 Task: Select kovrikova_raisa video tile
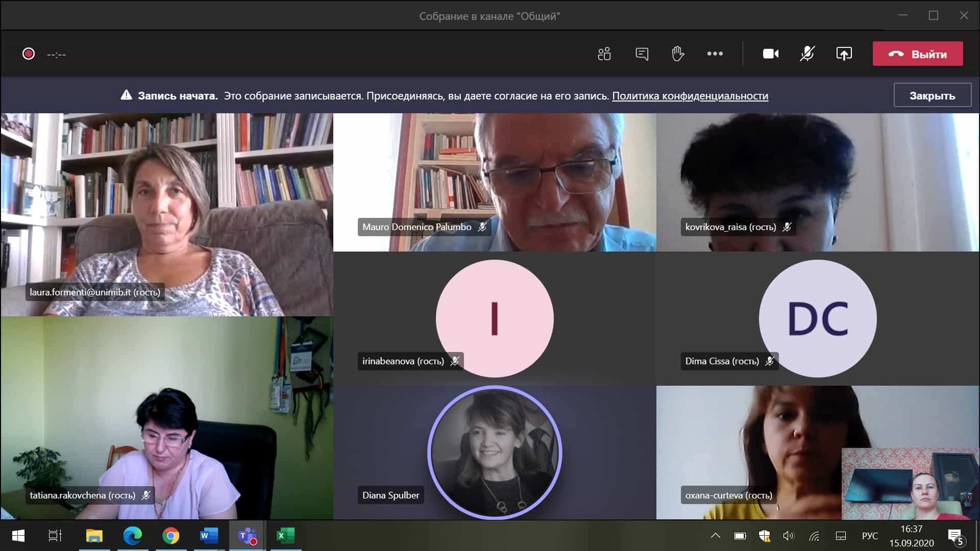(818, 182)
